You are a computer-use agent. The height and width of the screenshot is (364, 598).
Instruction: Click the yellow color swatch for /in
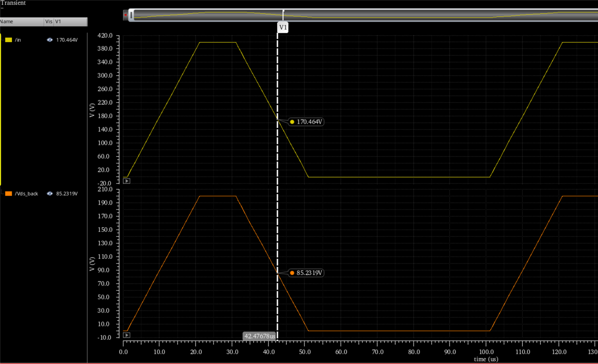8,40
